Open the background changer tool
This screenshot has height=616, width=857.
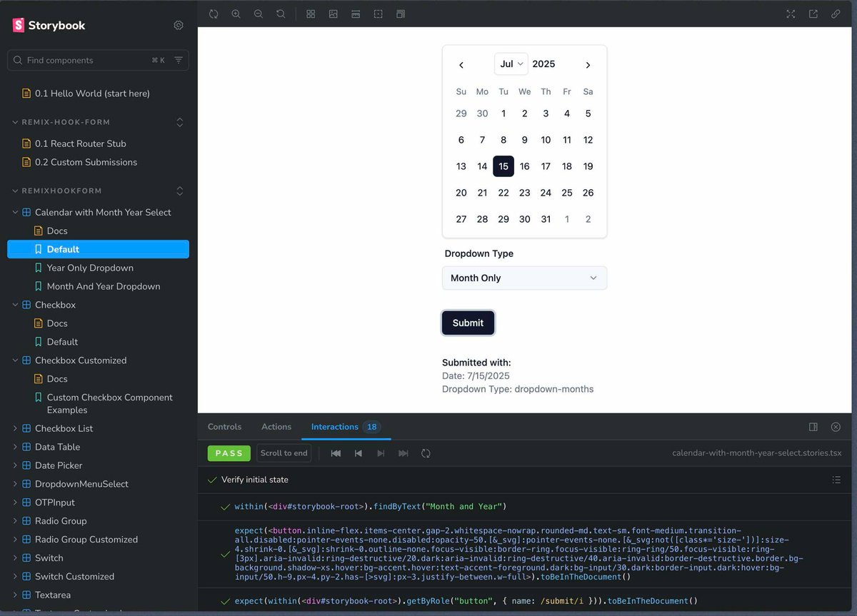coord(333,14)
